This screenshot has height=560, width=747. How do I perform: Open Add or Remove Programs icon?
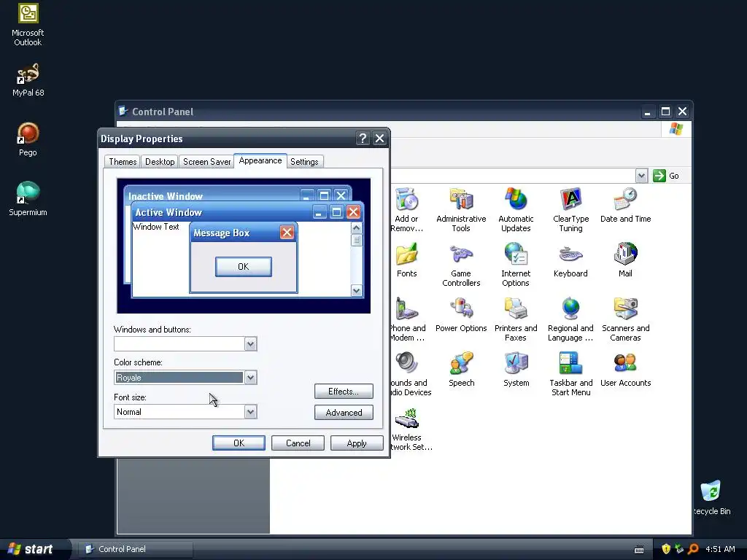coord(407,209)
